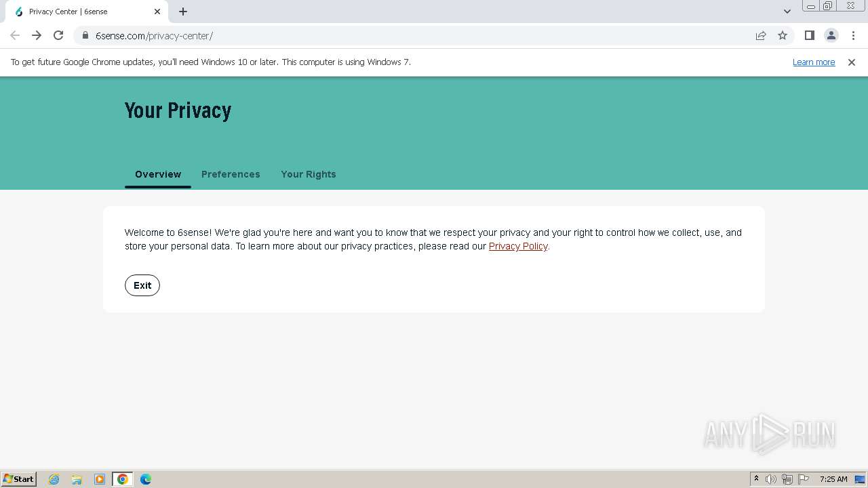Open the Windows Start menu

pyautogui.click(x=19, y=479)
